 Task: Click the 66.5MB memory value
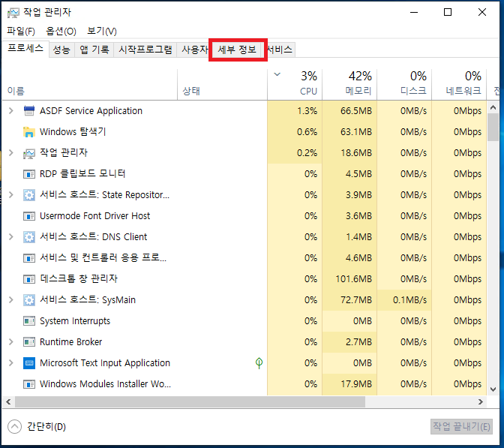pos(356,111)
